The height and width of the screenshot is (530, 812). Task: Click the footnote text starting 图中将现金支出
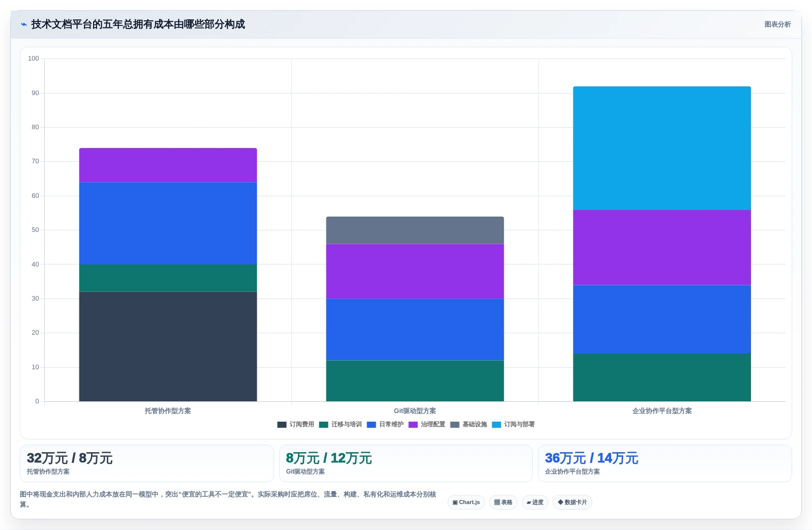point(228,499)
